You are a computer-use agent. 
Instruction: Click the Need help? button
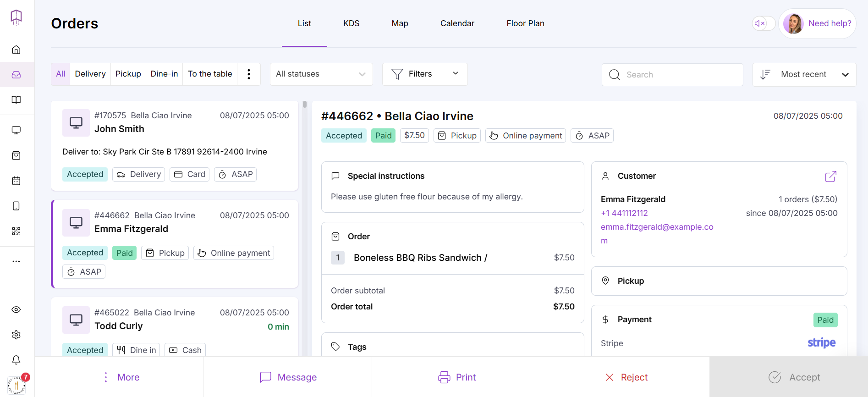click(x=818, y=23)
